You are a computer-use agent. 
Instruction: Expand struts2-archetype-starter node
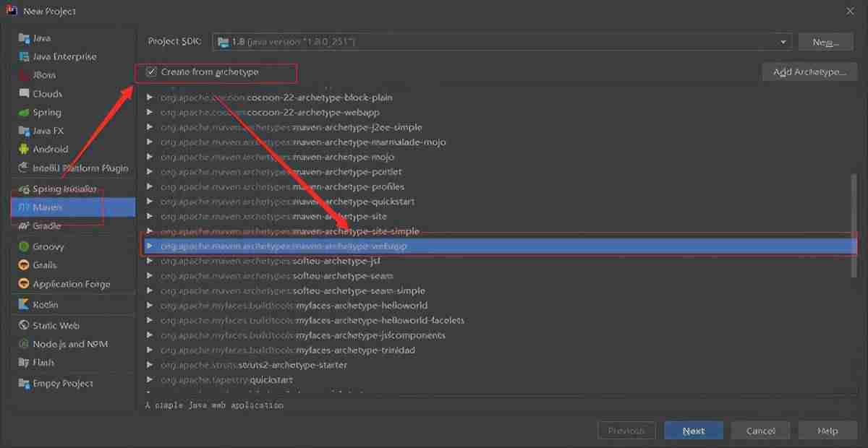150,365
